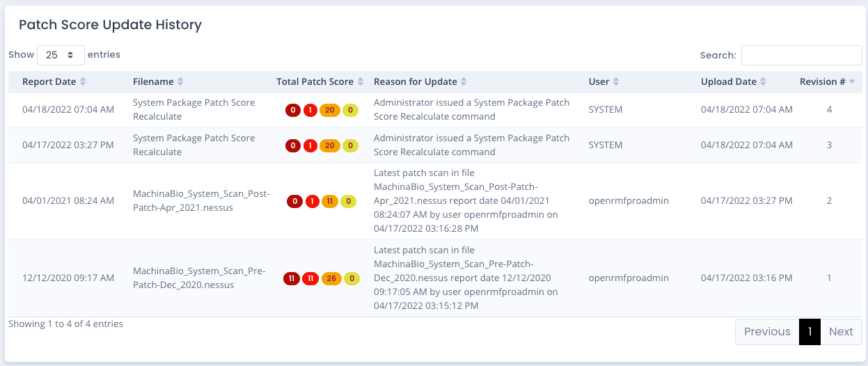Click orange badge 20 in revision 3 row
This screenshot has height=366, width=868.
point(330,145)
